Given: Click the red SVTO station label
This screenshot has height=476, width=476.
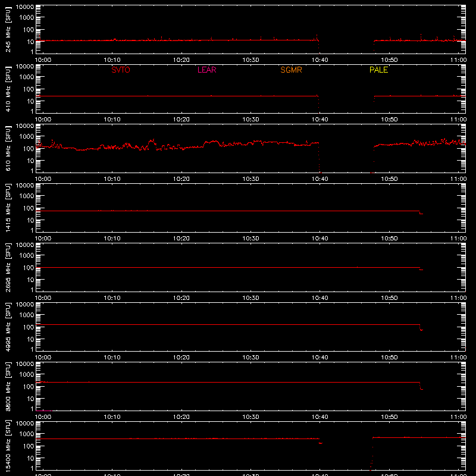Looking at the screenshot, I should (121, 70).
